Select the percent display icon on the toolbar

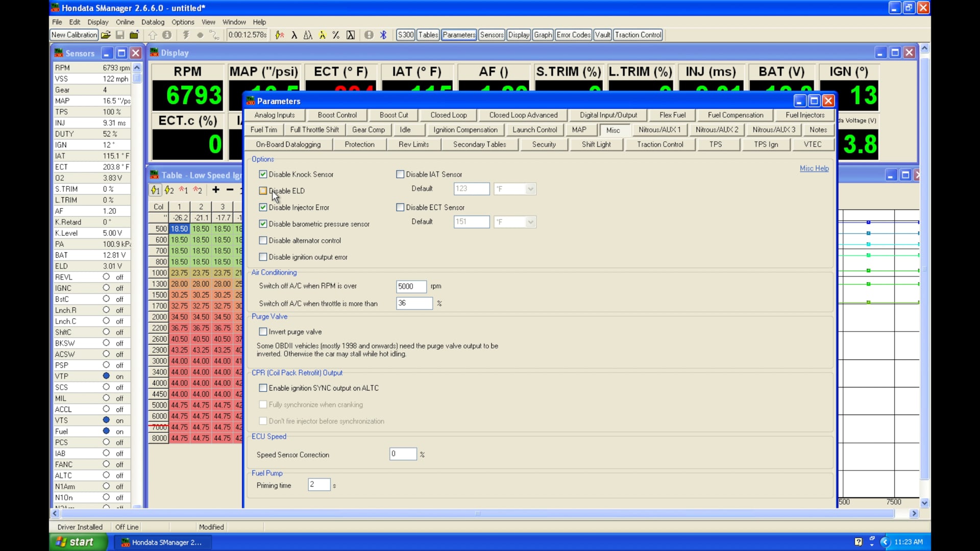336,35
